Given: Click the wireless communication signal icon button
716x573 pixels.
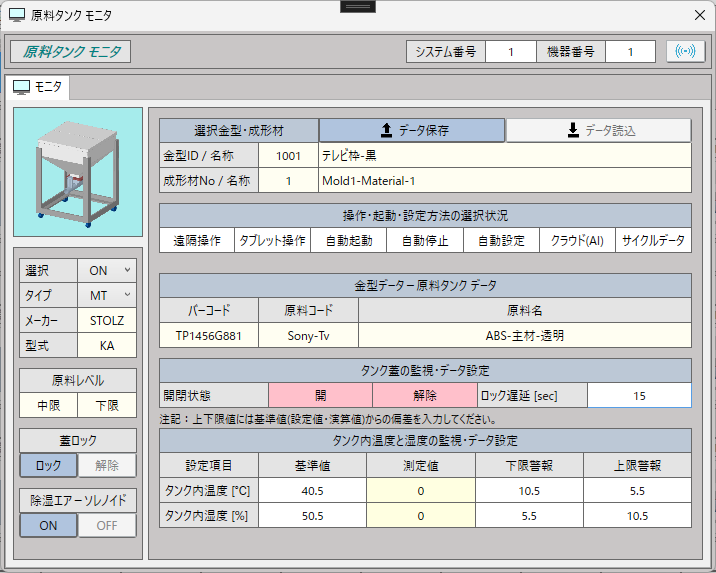Looking at the screenshot, I should (685, 51).
